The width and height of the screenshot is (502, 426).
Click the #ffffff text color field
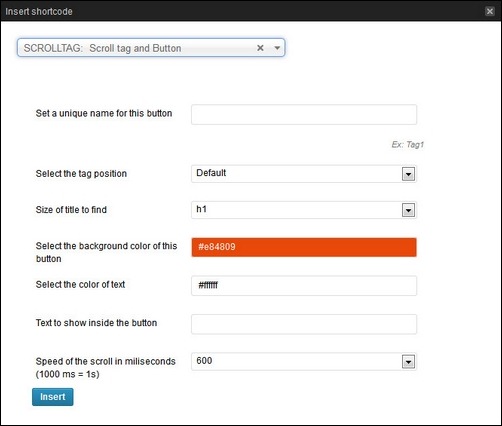304,286
